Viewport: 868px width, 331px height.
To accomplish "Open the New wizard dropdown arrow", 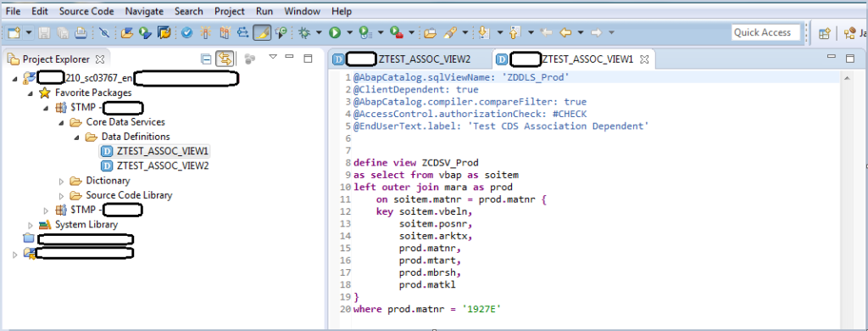I will click(x=28, y=33).
